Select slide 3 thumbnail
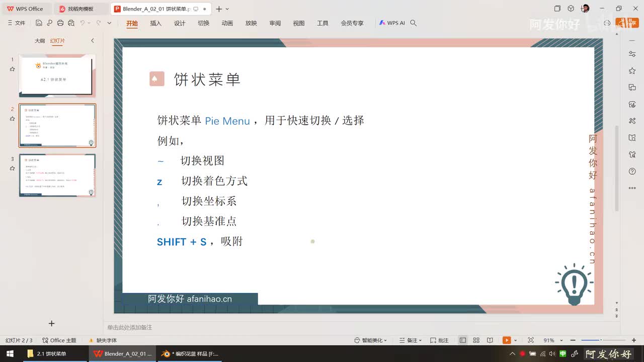 pyautogui.click(x=57, y=175)
